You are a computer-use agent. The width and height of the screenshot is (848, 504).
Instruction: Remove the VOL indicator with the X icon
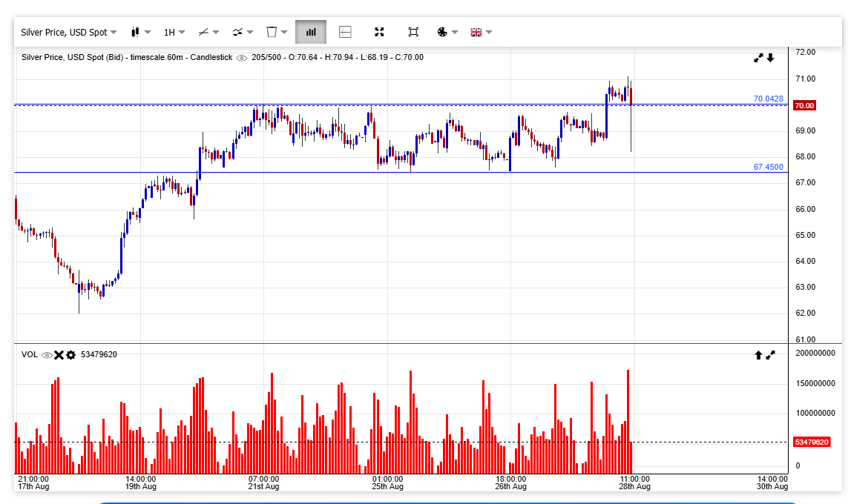[59, 355]
